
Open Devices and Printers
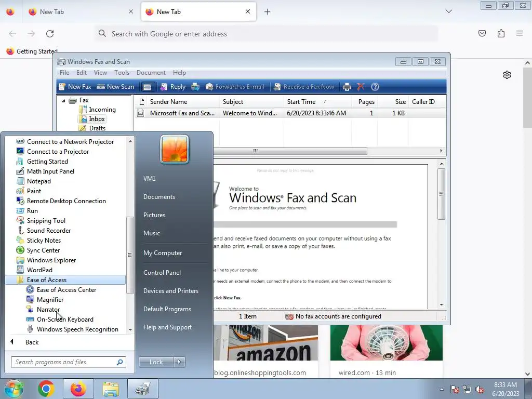171,291
